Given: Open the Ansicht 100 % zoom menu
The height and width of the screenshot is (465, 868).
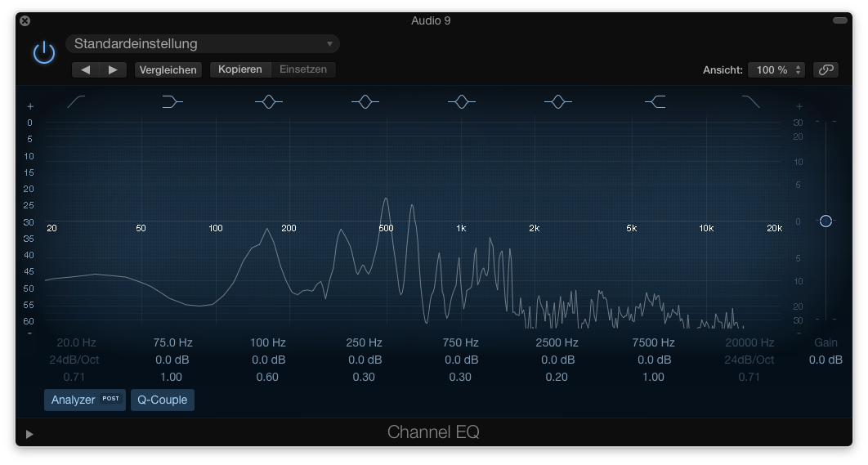Looking at the screenshot, I should click(x=776, y=69).
